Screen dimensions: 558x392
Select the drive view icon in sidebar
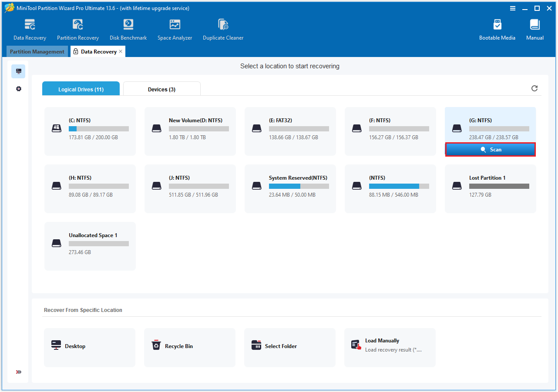pyautogui.click(x=18, y=71)
